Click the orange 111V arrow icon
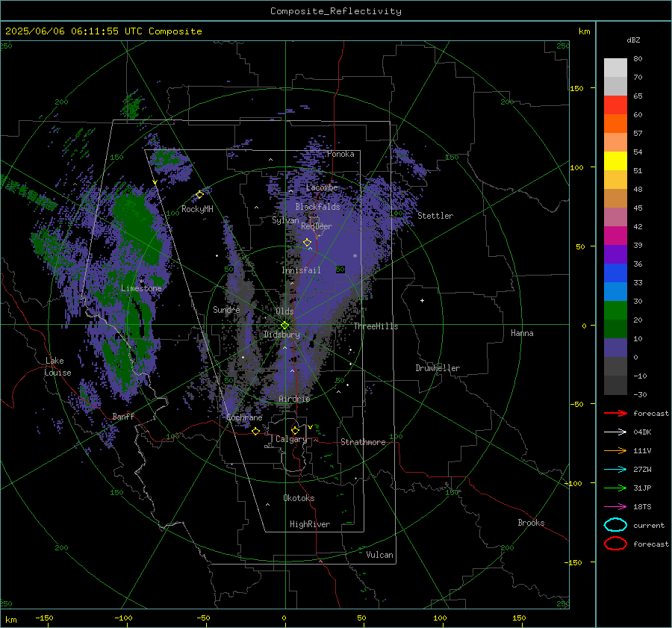This screenshot has width=672, height=628. point(615,450)
